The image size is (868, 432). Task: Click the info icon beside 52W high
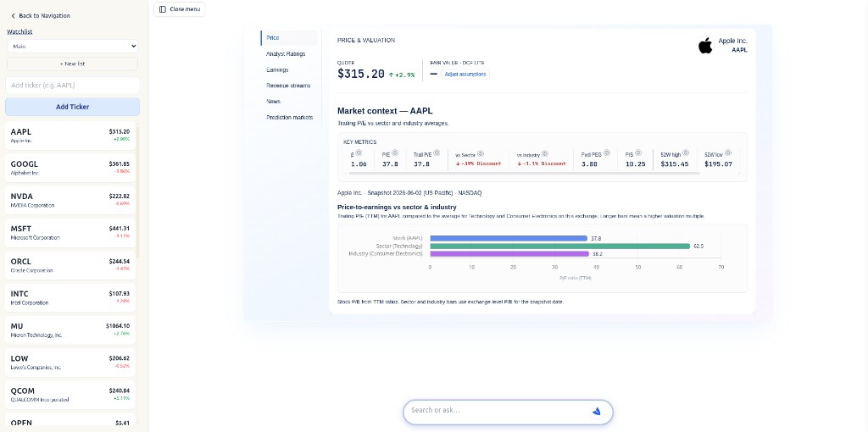click(x=685, y=152)
